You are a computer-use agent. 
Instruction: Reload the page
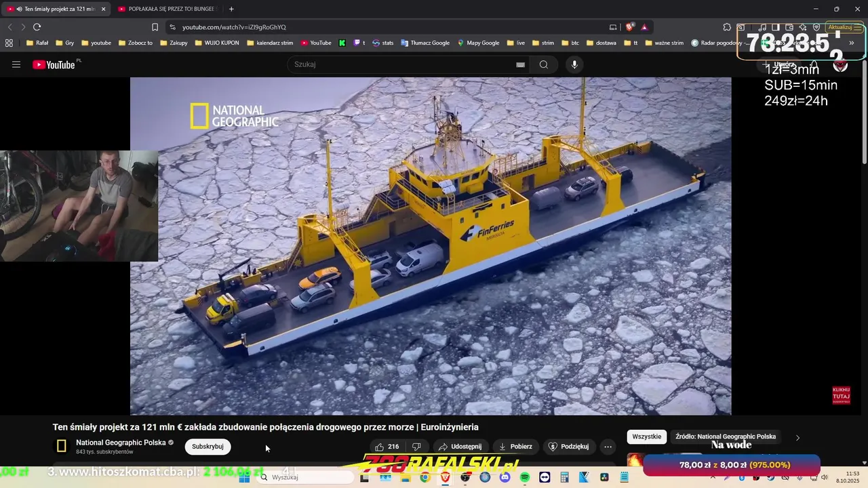pos(37,27)
